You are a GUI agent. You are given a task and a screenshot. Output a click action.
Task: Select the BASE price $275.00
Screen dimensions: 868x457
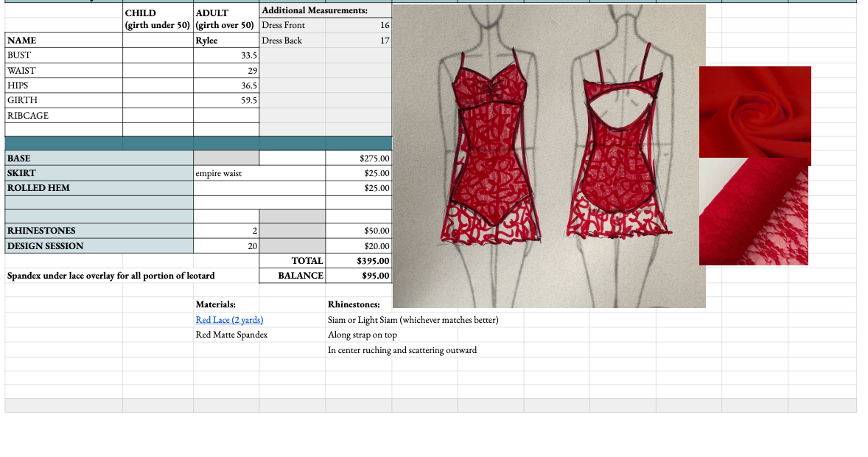(359, 158)
